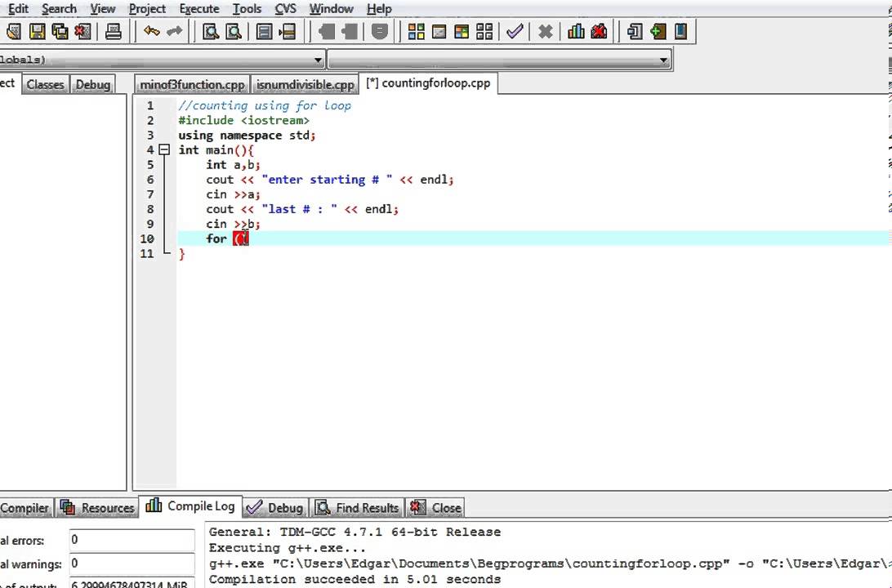Click the Goto line icon with arrow
Image resolution: width=892 pixels, height=588 pixels.
click(x=288, y=31)
